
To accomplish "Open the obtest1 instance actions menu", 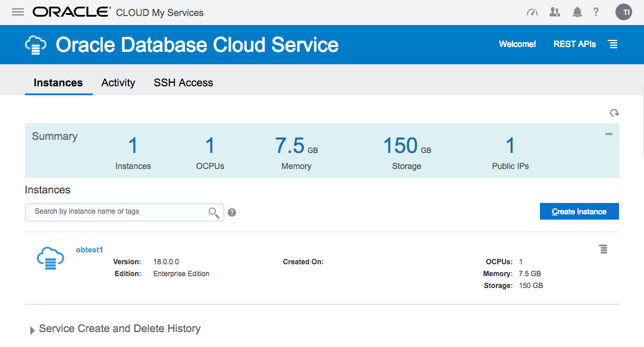I will pyautogui.click(x=603, y=249).
